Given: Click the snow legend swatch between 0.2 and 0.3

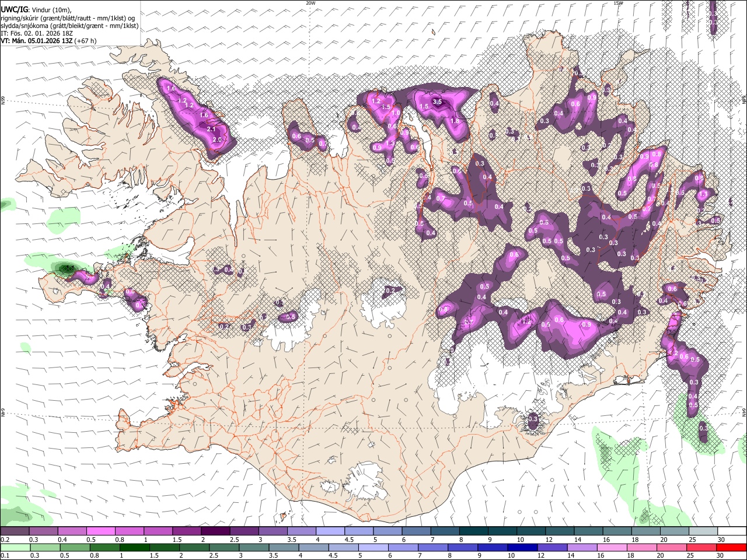Looking at the screenshot, I should click(15, 531).
